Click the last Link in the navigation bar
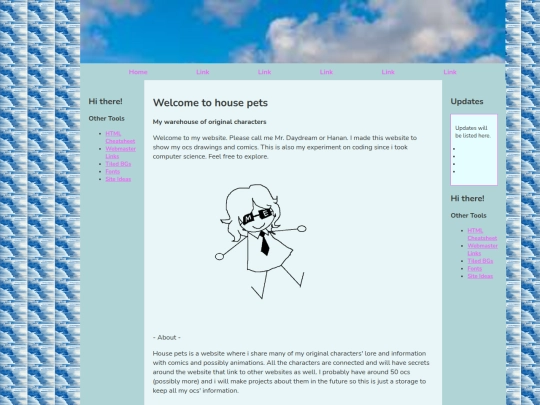Viewport: 540px width, 405px height. pos(450,72)
